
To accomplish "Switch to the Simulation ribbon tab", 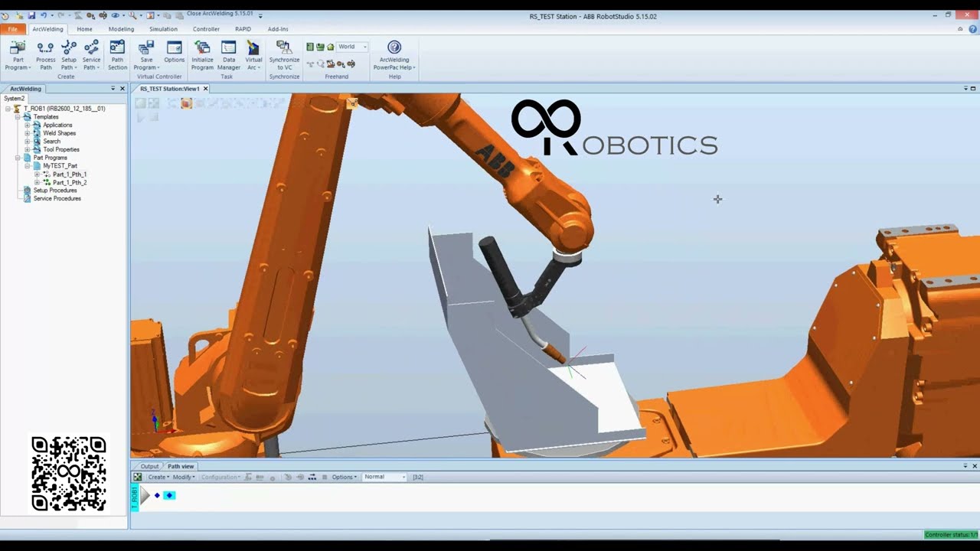I will coord(163,29).
